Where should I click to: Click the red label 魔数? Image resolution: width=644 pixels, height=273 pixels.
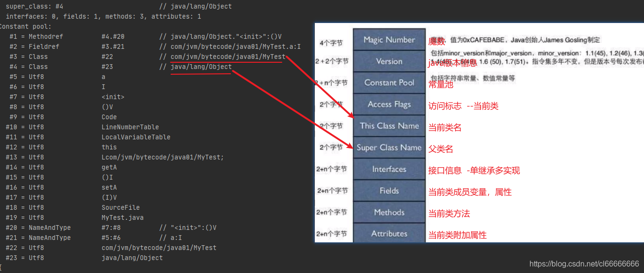437,42
